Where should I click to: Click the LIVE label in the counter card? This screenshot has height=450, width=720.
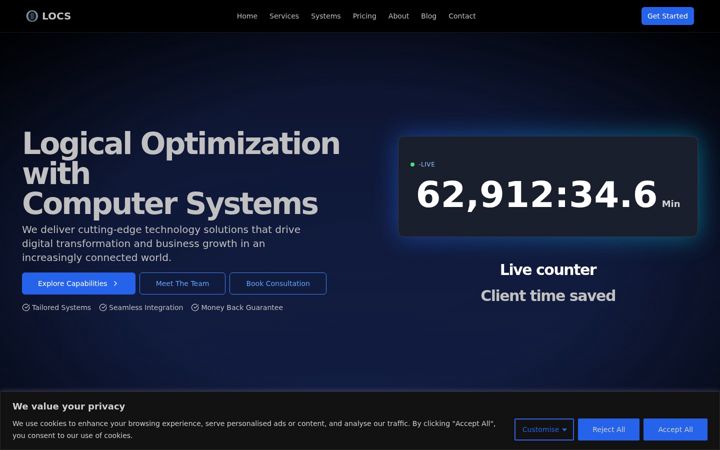[x=427, y=164]
